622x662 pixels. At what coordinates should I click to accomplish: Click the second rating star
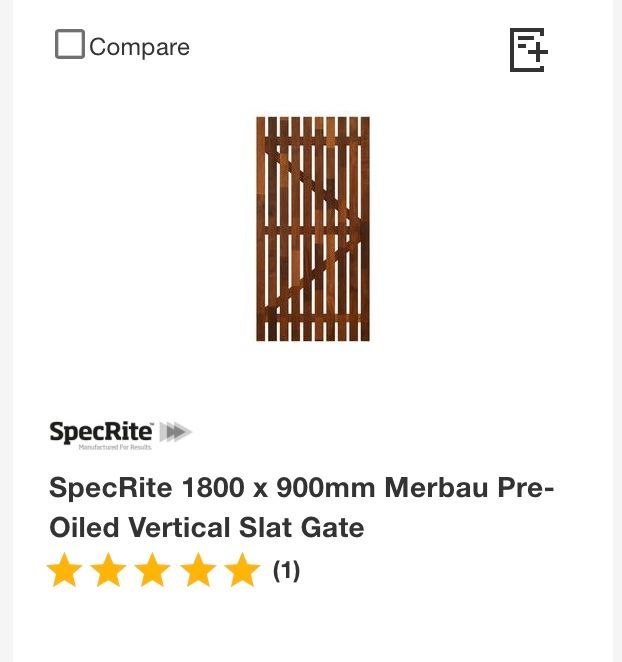109,571
